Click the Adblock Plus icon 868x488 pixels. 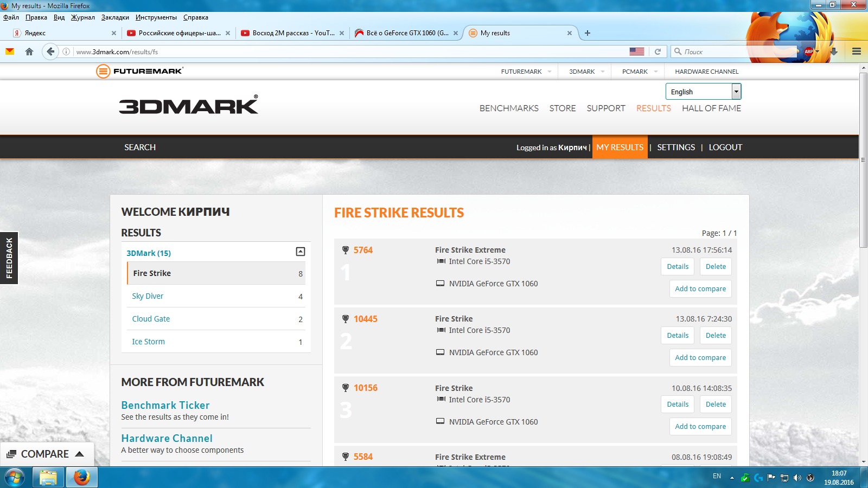809,52
